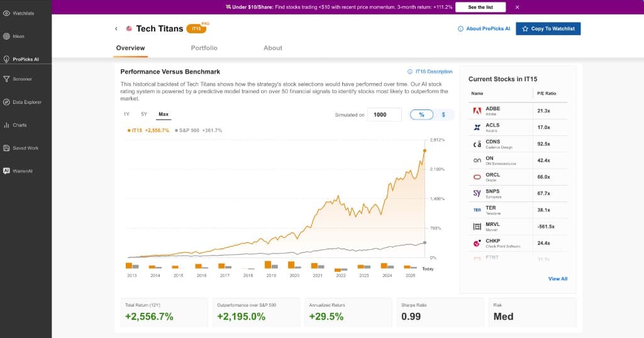Click the Adobe logo in the ADBE row
The image size is (644, 338).
(x=477, y=111)
